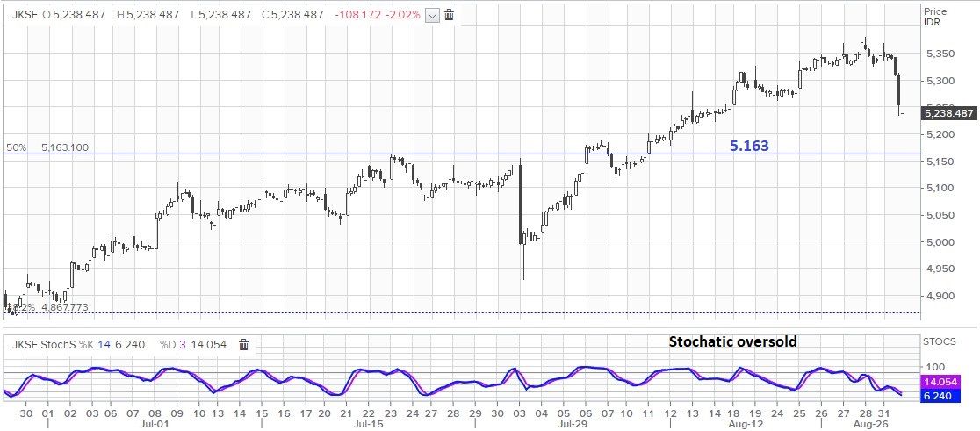
Task: Select the 50% Fibonacci level label 5,163.100
Action: [64, 148]
